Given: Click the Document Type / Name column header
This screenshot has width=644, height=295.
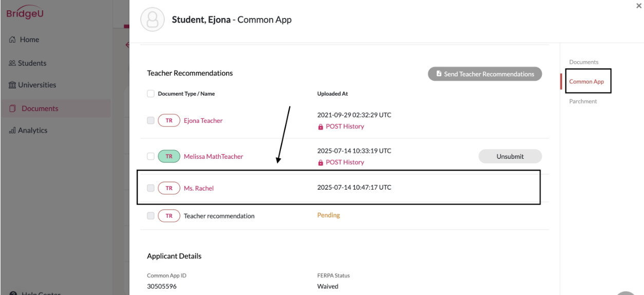Looking at the screenshot, I should click(186, 94).
